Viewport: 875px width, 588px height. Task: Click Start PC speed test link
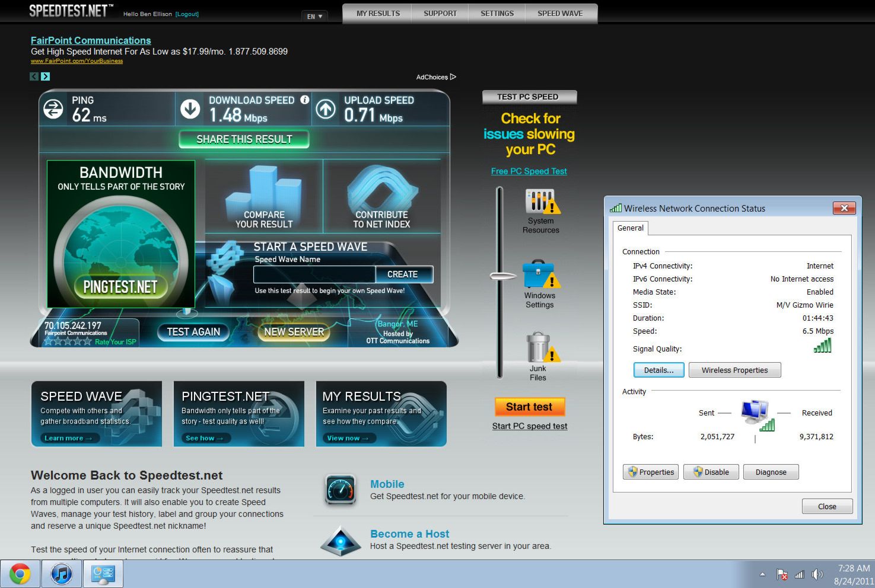pyautogui.click(x=530, y=426)
